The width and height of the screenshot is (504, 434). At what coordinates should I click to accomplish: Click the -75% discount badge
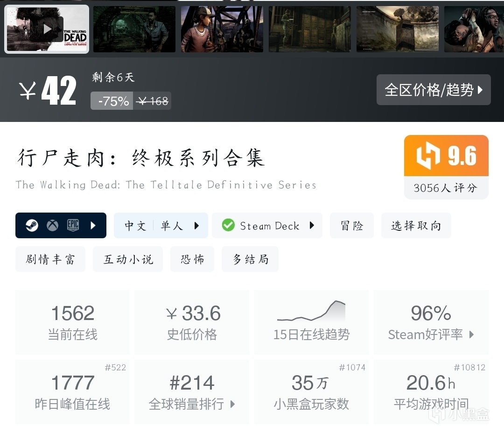click(x=112, y=101)
